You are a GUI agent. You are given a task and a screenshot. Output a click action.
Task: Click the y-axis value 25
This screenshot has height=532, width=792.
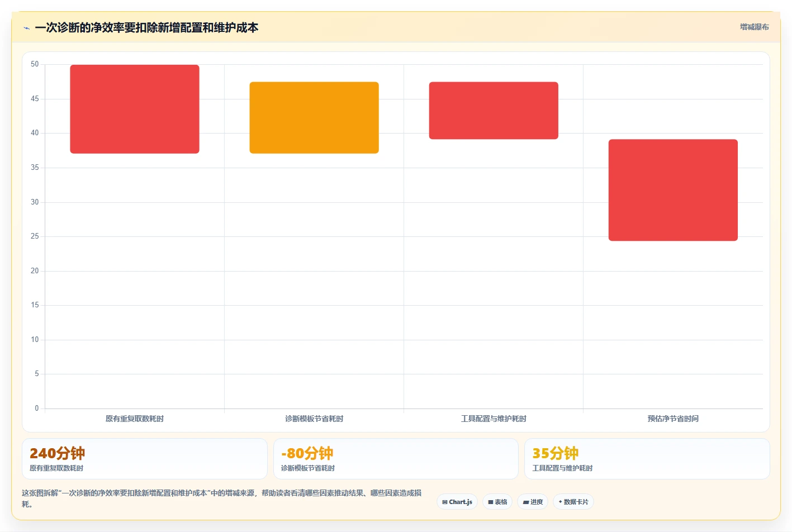pyautogui.click(x=35, y=236)
